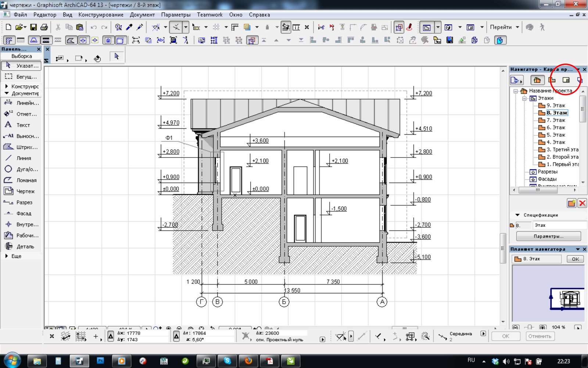Select 5. Этаж in project tree
The width and height of the screenshot is (588, 368).
pos(556,135)
